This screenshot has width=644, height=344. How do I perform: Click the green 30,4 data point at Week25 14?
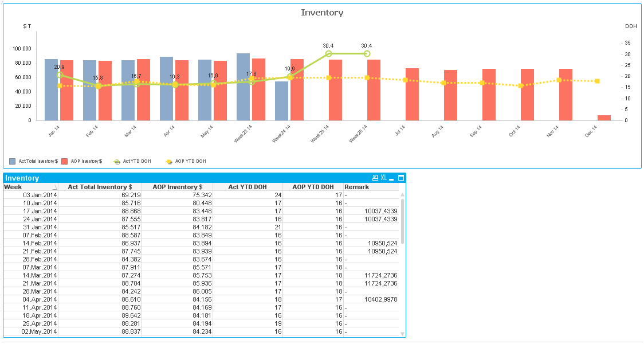click(x=328, y=54)
